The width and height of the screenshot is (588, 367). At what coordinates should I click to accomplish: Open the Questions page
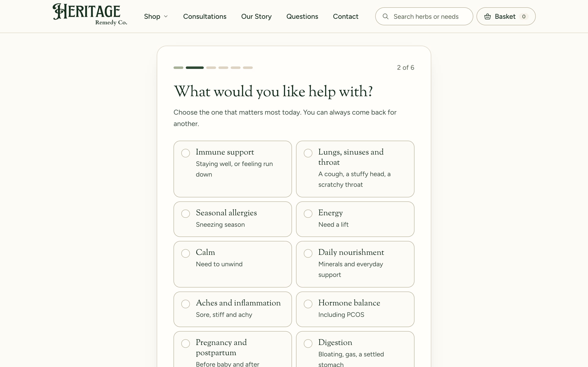tap(302, 17)
